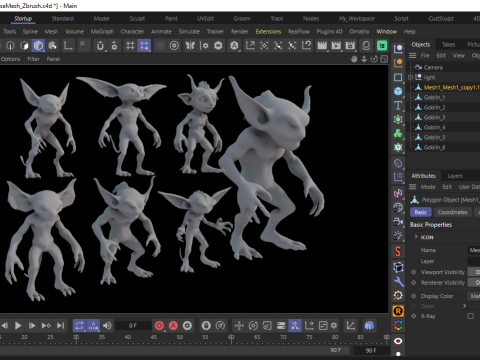Switch to the Layers tab
Screen dimensions: 480x360
(455, 176)
